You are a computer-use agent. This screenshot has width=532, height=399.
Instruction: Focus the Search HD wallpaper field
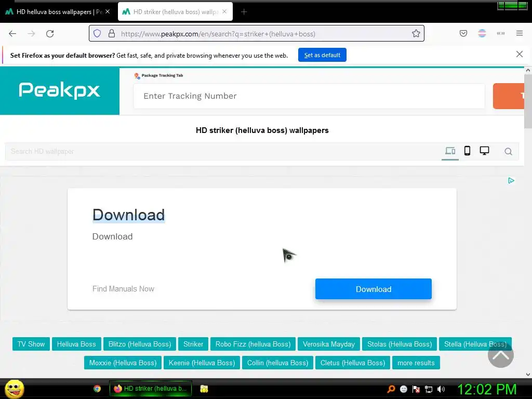(222, 151)
